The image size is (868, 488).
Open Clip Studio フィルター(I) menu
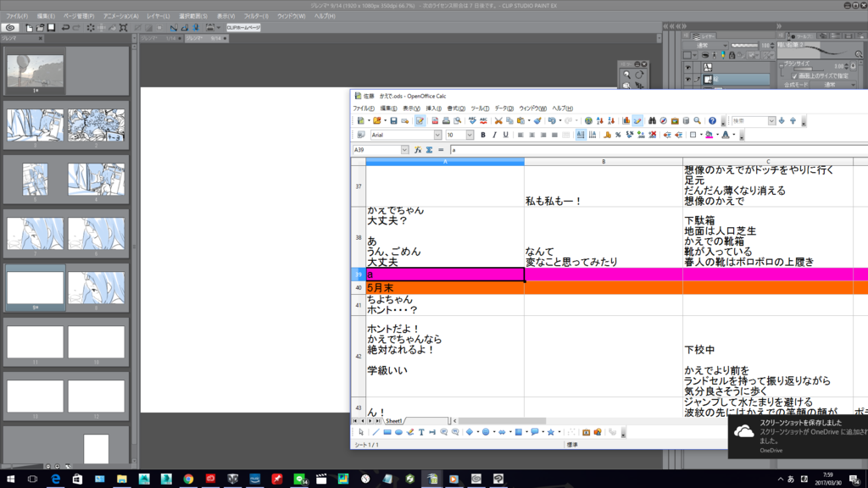[256, 16]
